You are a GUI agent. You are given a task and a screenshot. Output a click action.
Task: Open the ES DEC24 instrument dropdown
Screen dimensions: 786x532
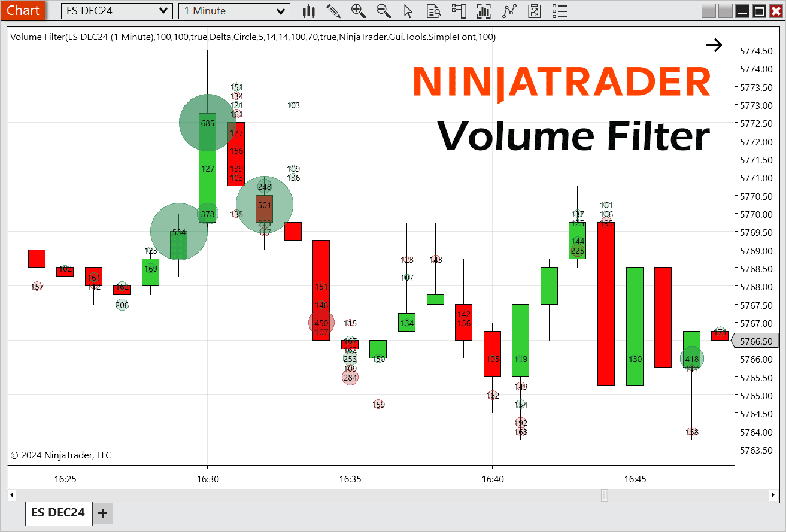click(117, 11)
